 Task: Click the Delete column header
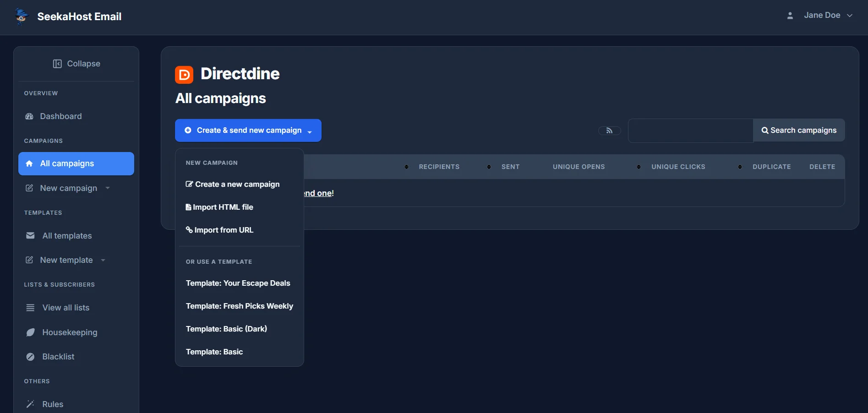pos(822,167)
